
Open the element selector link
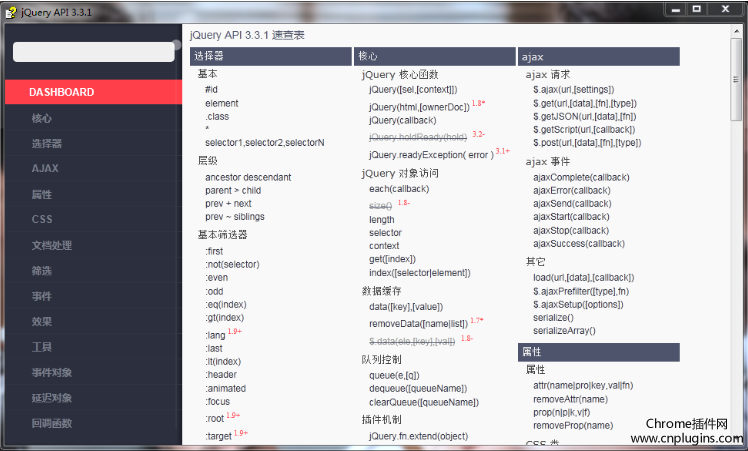tap(222, 103)
